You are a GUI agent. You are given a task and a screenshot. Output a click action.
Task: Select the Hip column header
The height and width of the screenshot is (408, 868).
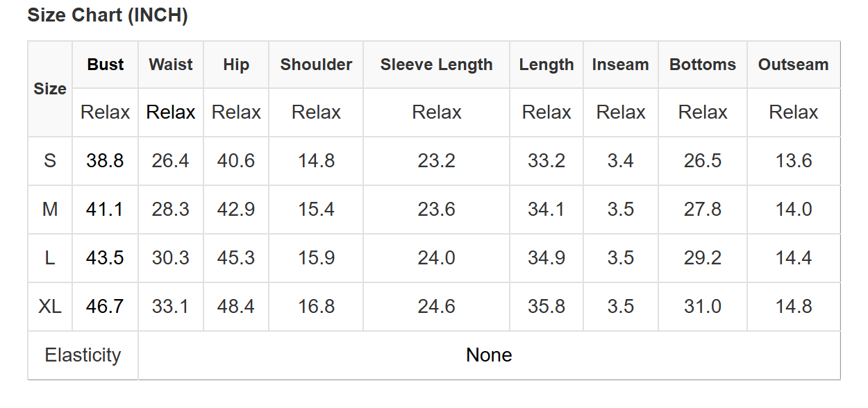tap(236, 65)
